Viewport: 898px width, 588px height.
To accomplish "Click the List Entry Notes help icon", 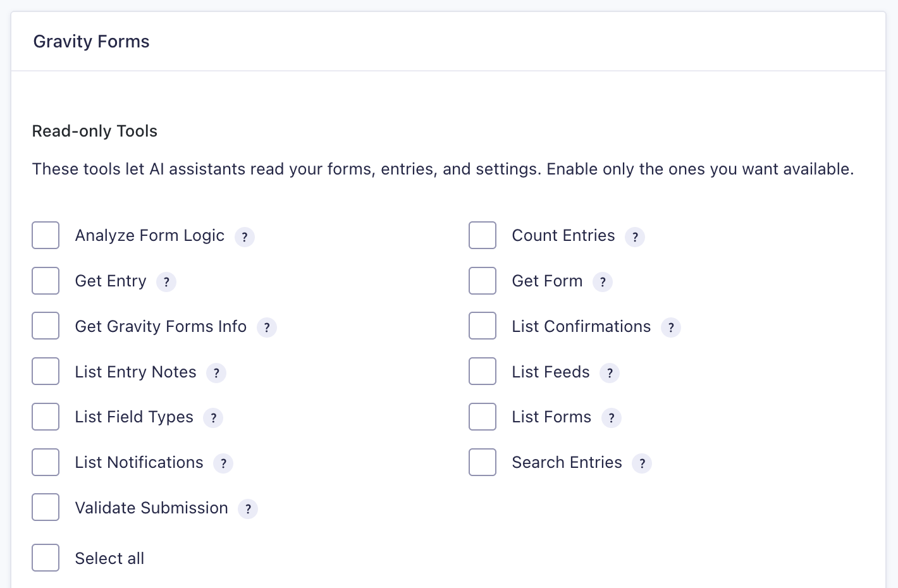I will 216,373.
